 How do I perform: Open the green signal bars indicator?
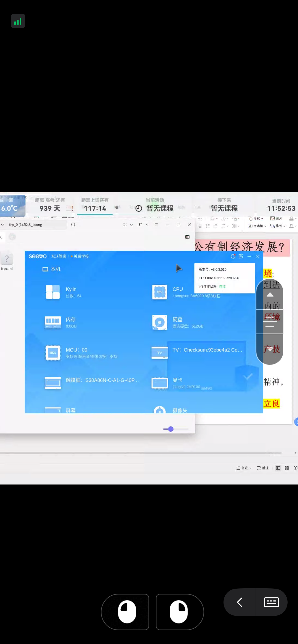18,21
